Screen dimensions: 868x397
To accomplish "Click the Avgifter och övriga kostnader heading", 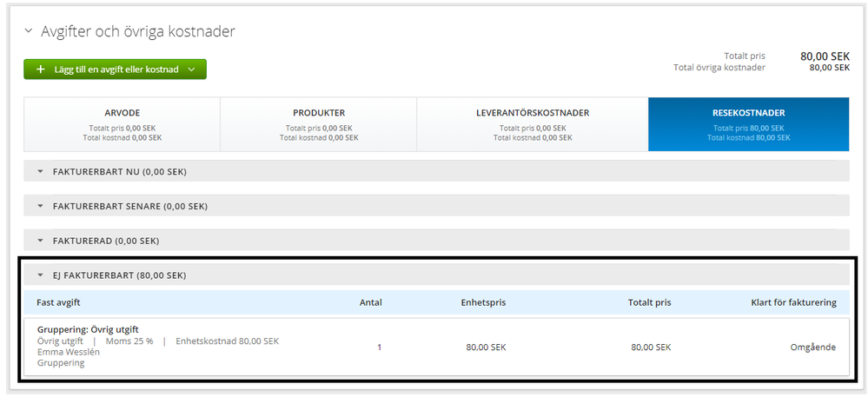I will point(138,31).
